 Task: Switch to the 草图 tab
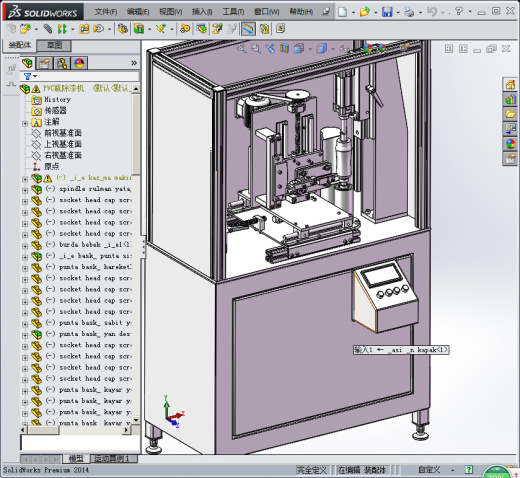coord(54,45)
